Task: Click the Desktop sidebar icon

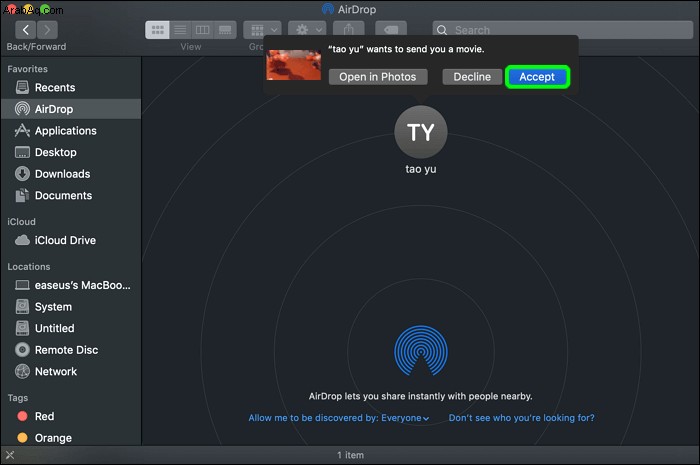Action: (22, 152)
